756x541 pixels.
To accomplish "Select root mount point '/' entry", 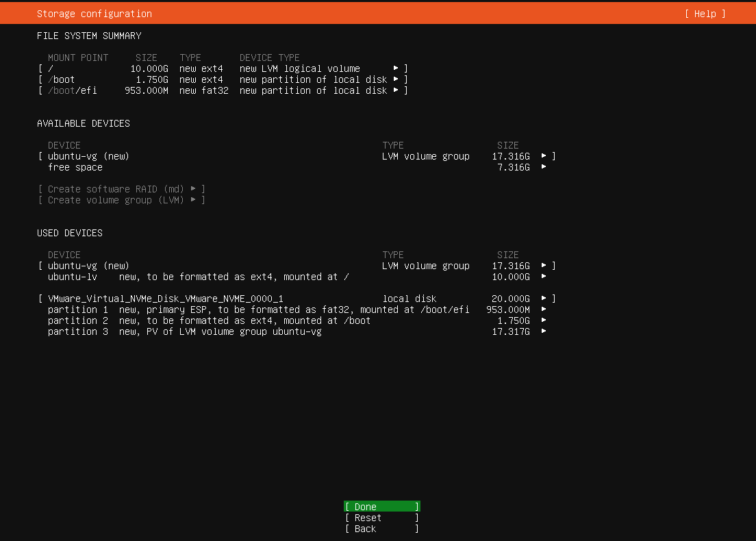I will tap(223, 68).
